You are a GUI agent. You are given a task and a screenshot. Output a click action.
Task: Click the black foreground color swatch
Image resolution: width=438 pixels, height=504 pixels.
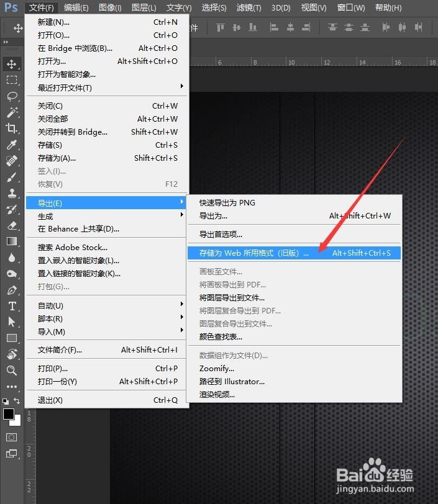point(8,414)
